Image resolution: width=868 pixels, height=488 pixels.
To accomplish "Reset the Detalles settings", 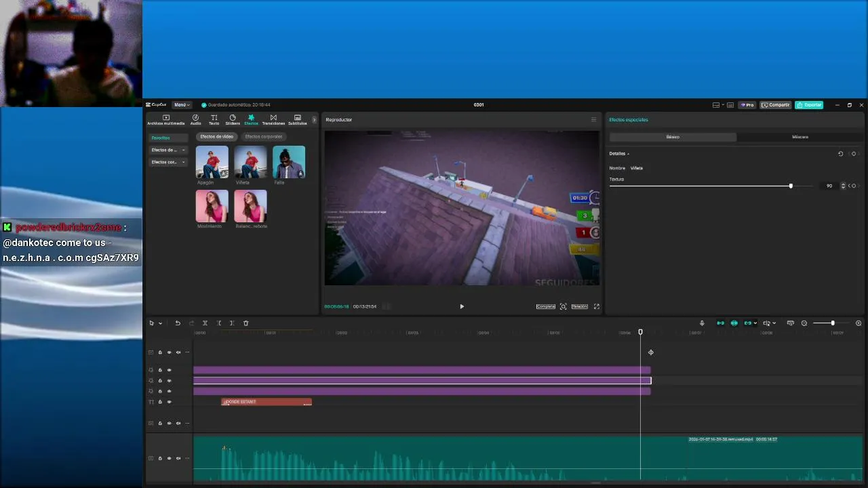I will click(840, 154).
